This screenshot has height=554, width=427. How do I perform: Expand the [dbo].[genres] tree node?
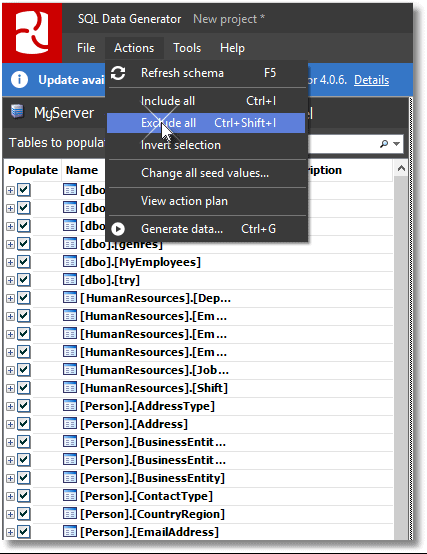tap(10, 244)
